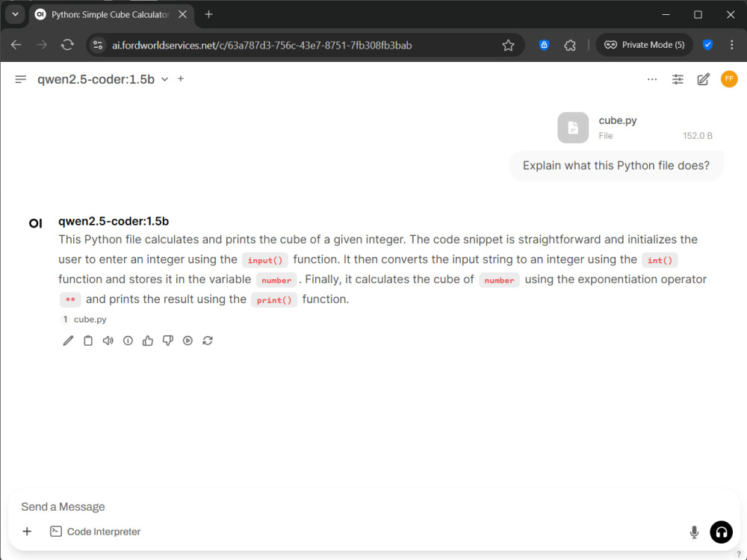747x560 pixels.
Task: Continue the response with the play icon
Action: coord(187,340)
